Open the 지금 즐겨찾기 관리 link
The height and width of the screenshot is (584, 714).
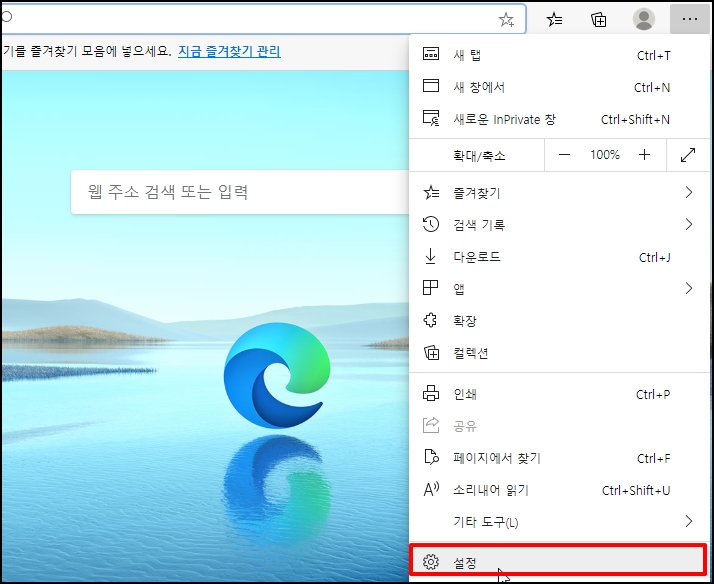point(229,51)
